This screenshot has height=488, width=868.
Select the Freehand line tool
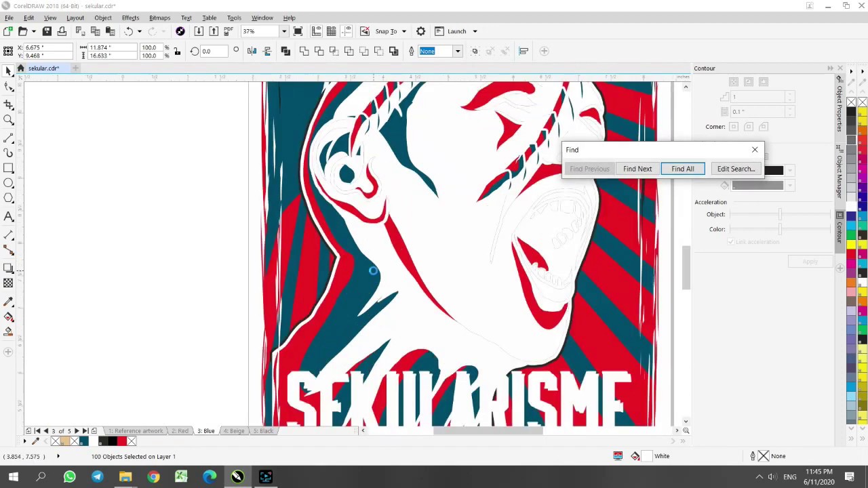click(8, 138)
